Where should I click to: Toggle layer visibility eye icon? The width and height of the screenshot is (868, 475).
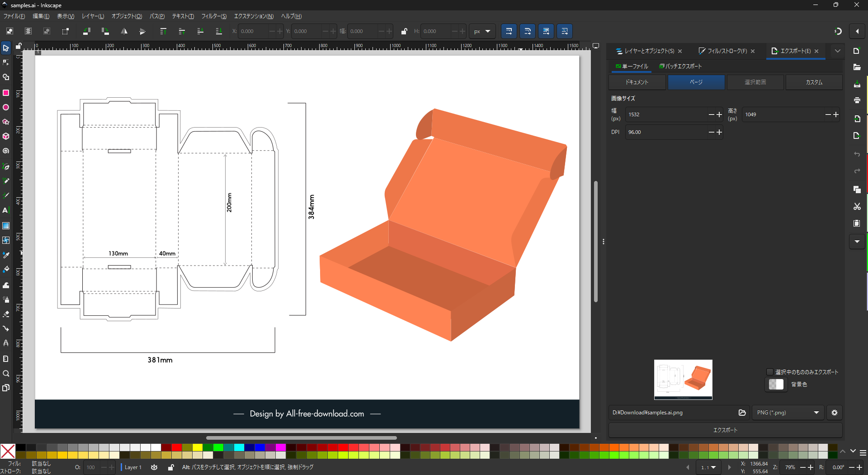(x=154, y=467)
